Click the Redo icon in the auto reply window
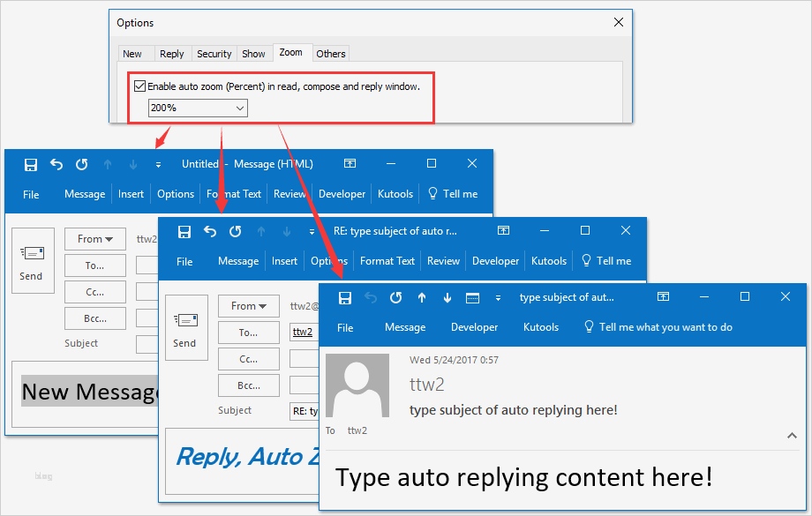The image size is (812, 516). click(x=396, y=297)
